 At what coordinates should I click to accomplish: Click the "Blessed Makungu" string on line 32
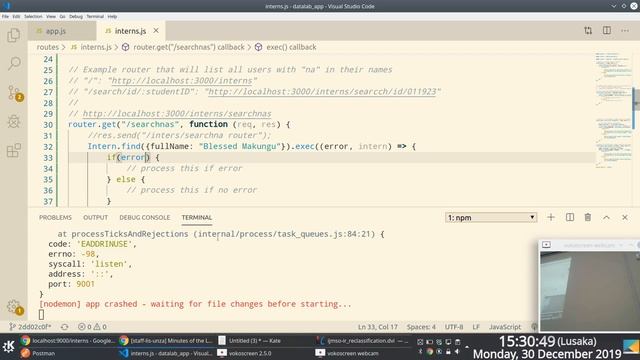click(x=240, y=147)
